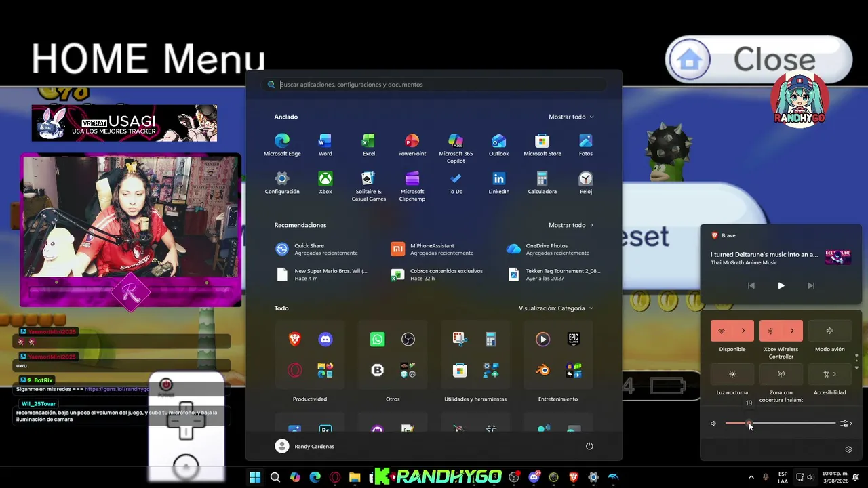Open Outlook from the pinned apps
868x488 pixels.
pyautogui.click(x=499, y=145)
